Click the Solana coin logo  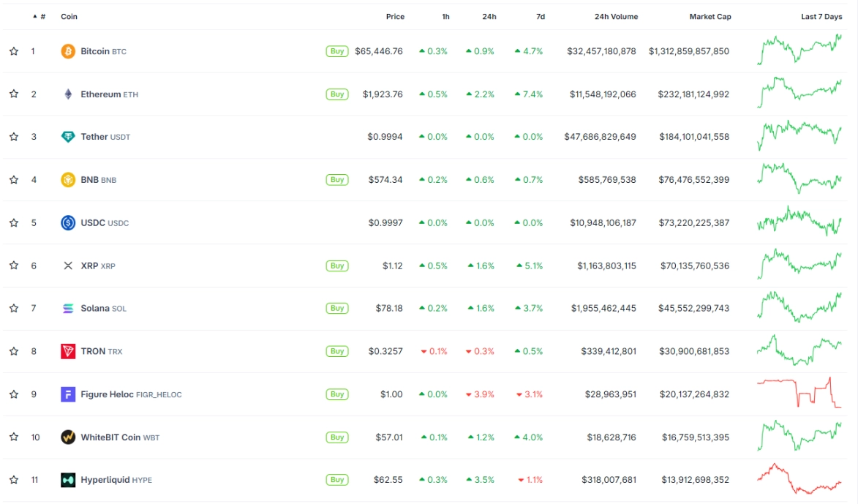68,308
